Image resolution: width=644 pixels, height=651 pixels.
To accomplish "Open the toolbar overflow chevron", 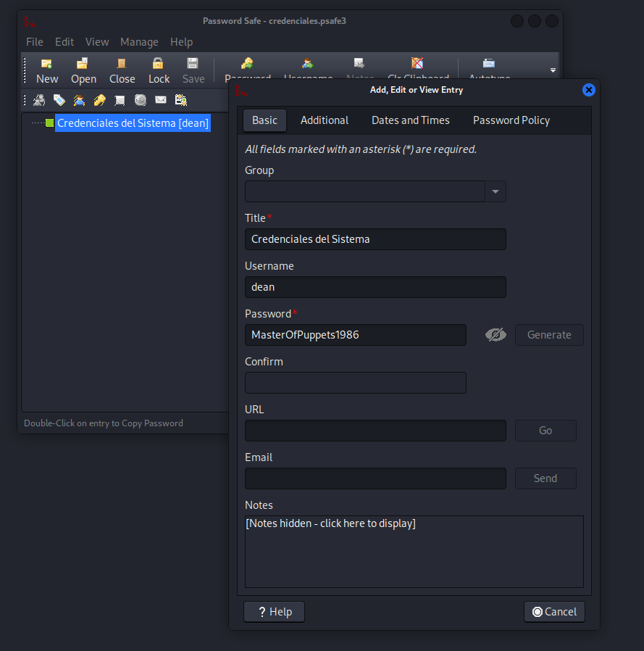I will pyautogui.click(x=553, y=70).
